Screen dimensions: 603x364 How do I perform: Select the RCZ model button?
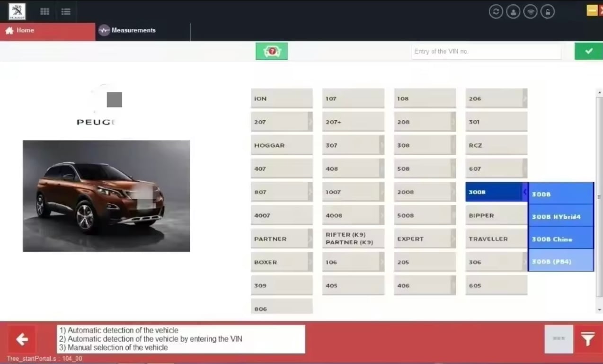pos(496,145)
